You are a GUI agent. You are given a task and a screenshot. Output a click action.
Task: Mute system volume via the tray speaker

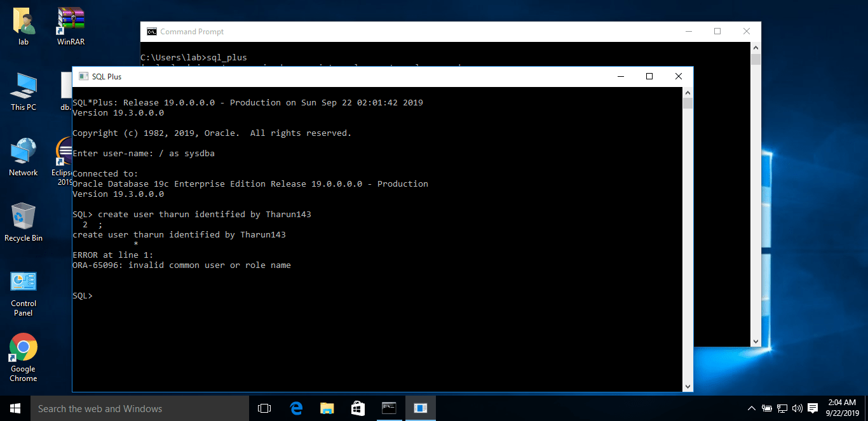tap(796, 408)
